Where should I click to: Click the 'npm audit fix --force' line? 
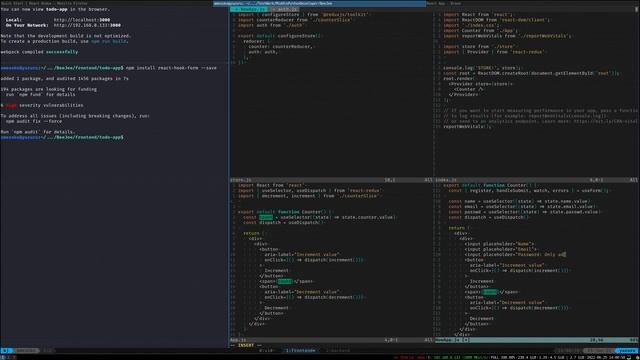click(x=34, y=121)
